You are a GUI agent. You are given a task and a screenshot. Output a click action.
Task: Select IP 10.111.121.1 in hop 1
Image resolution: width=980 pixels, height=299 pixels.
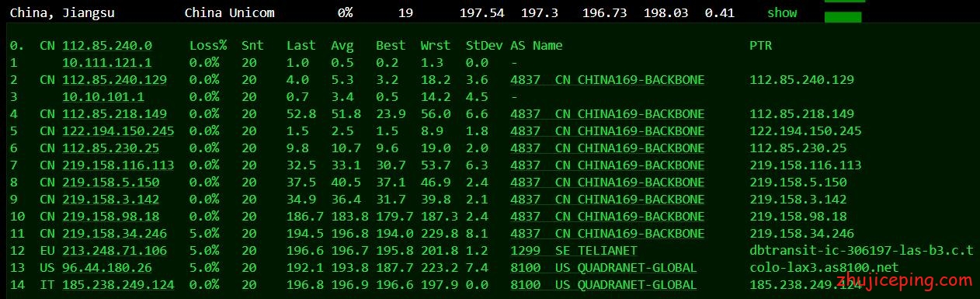tap(107, 63)
